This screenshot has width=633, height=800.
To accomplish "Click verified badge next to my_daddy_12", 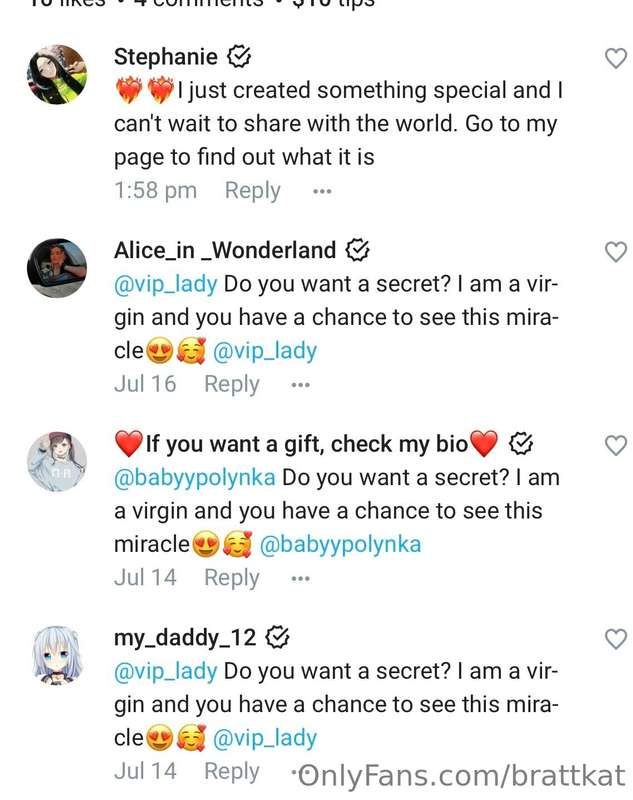I will pos(277,637).
